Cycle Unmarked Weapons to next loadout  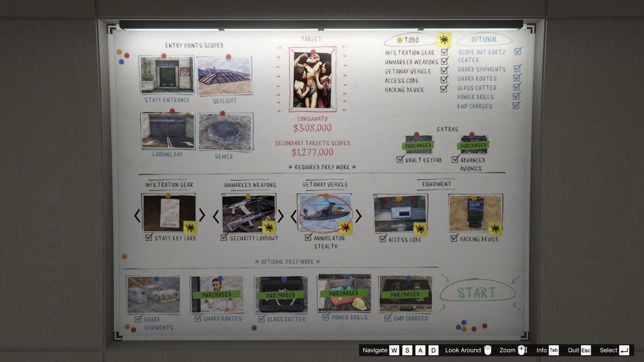point(281,216)
